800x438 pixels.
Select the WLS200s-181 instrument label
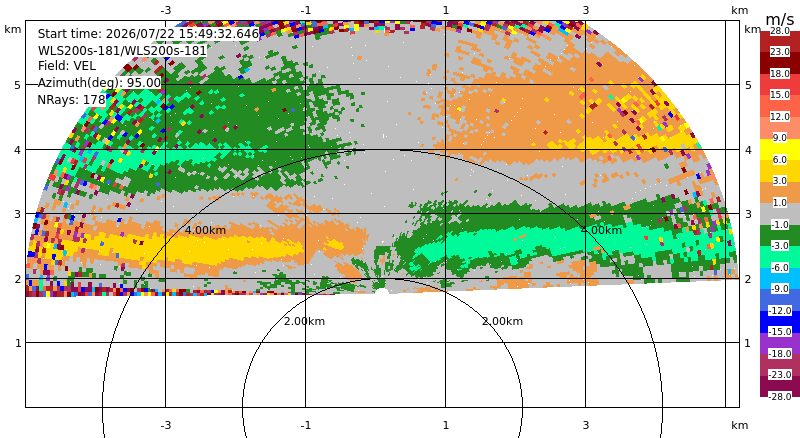coord(122,51)
